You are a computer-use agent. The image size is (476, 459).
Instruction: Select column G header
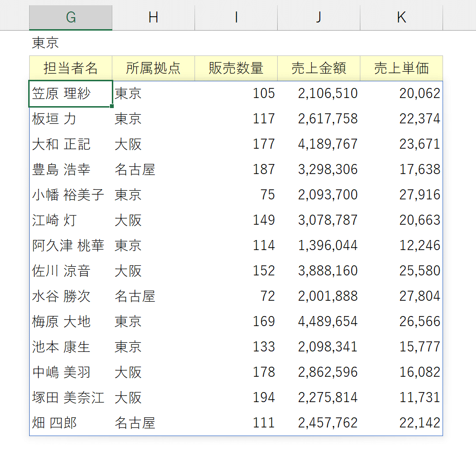point(71,17)
